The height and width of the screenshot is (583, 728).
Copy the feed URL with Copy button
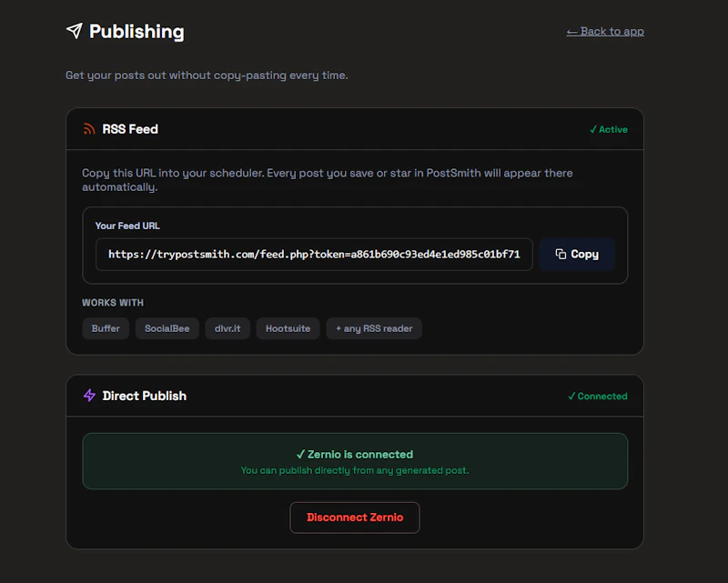(577, 255)
